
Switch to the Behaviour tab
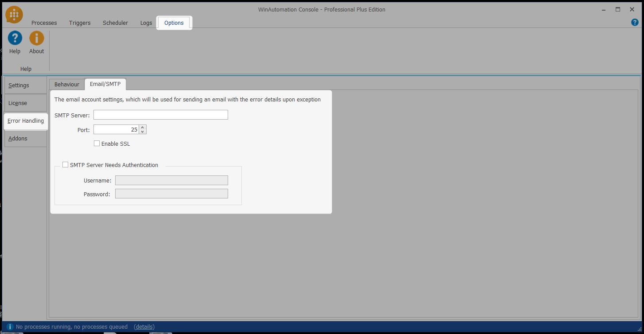[67, 84]
